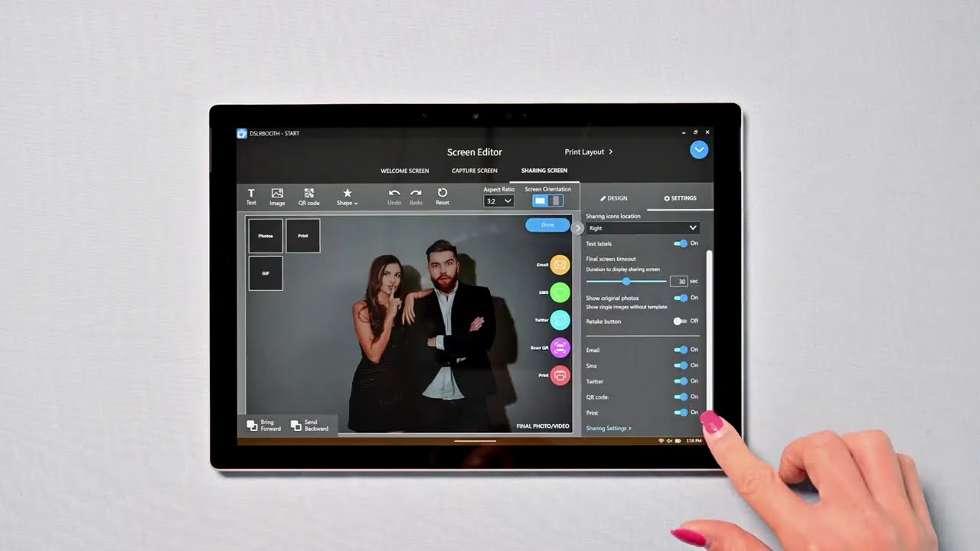Open the Shape tool dropdown
This screenshot has width=980, height=551.
347,197
